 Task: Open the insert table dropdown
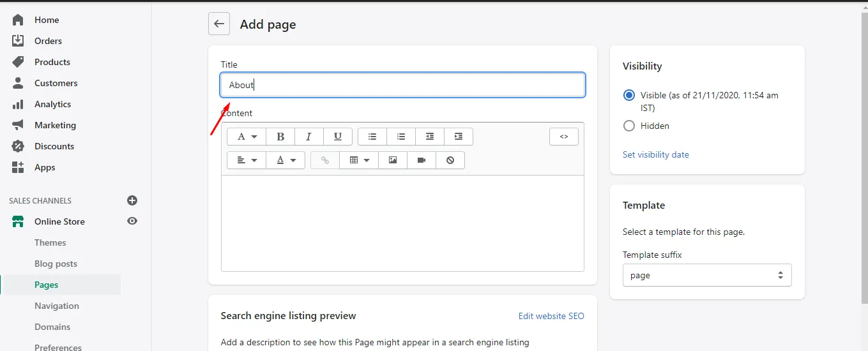(x=360, y=160)
